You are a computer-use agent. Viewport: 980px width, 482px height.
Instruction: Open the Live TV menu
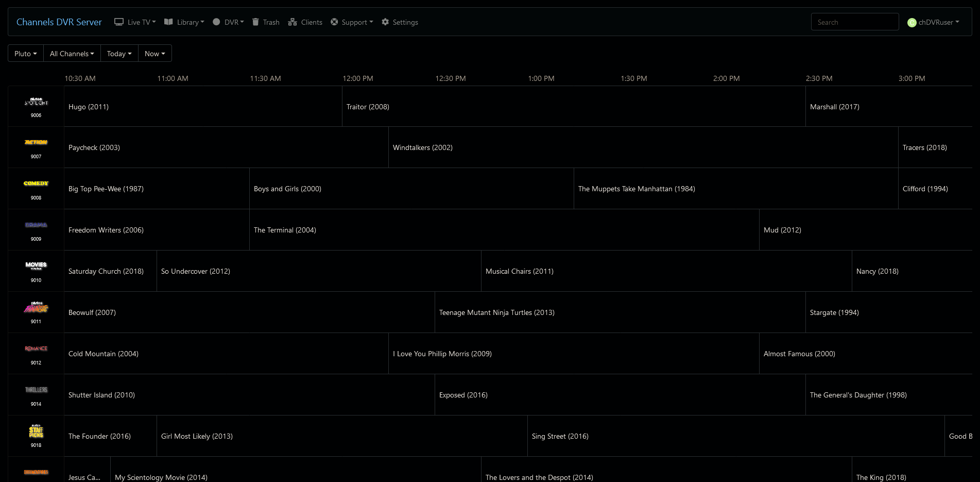(135, 22)
